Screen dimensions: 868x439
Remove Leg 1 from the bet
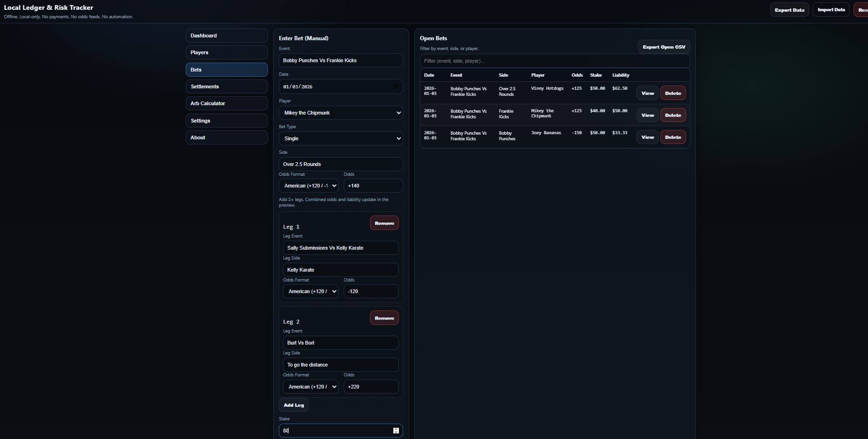click(x=384, y=223)
